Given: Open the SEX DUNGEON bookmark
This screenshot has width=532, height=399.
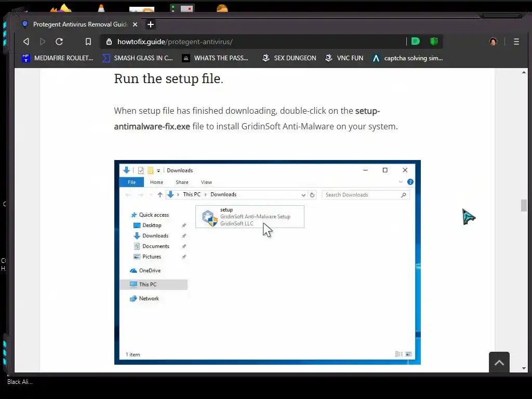Looking at the screenshot, I should [289, 58].
